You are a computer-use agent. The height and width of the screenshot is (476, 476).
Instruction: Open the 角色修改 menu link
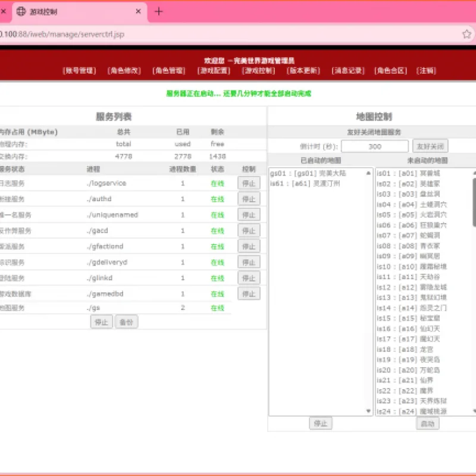[x=124, y=71]
